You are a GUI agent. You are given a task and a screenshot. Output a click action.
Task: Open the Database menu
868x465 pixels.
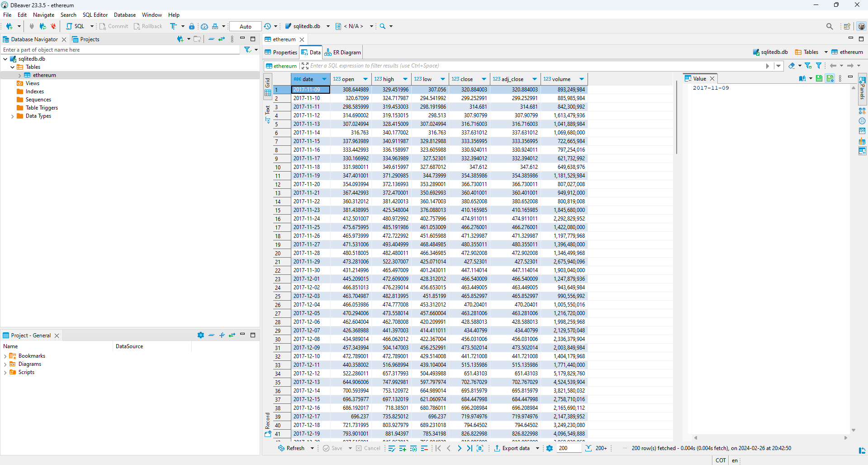tap(125, 15)
